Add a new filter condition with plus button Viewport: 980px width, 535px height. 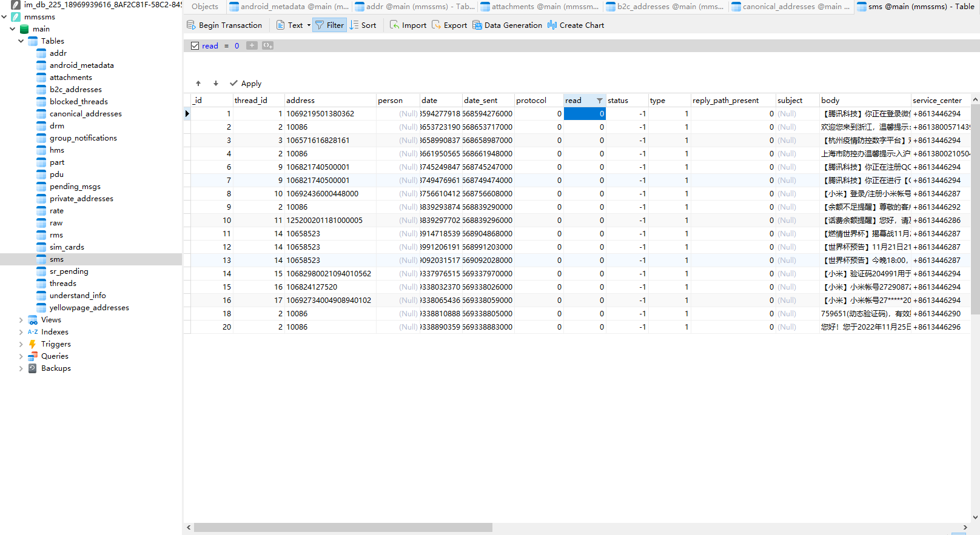pos(252,45)
